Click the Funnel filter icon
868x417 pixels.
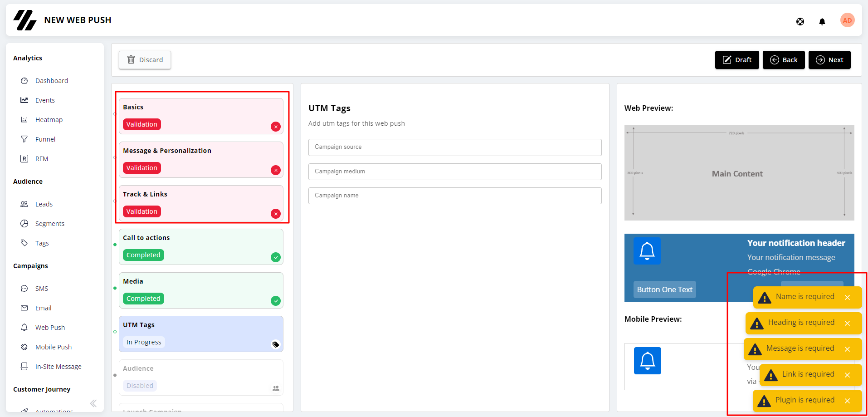24,139
